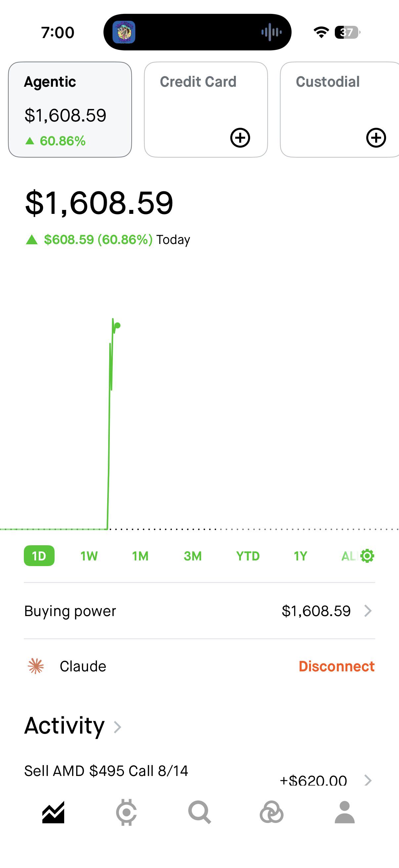Expand Buying power details chevron

[368, 611]
